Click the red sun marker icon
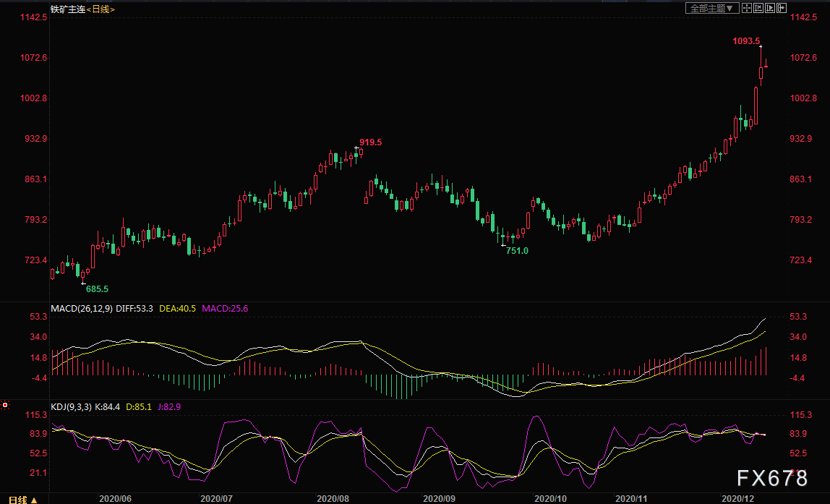 tap(5, 405)
